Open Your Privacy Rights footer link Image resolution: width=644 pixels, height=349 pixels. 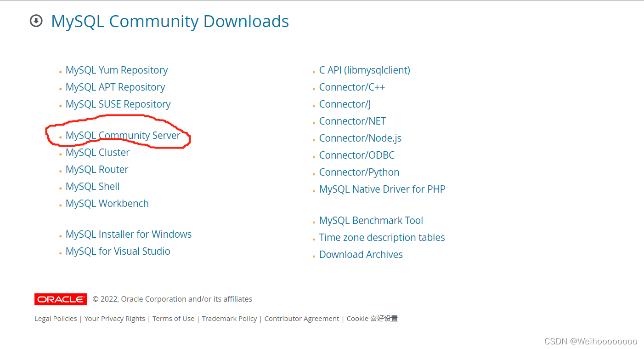pos(115,319)
